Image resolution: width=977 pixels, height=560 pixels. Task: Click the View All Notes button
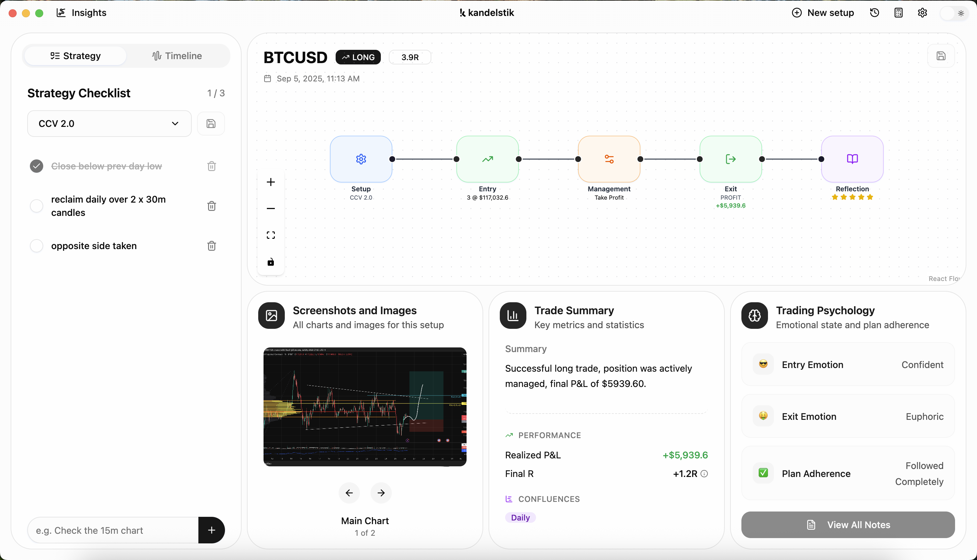pyautogui.click(x=848, y=524)
